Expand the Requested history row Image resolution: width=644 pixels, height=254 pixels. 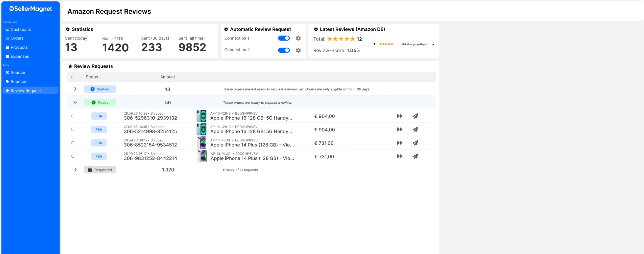point(75,170)
